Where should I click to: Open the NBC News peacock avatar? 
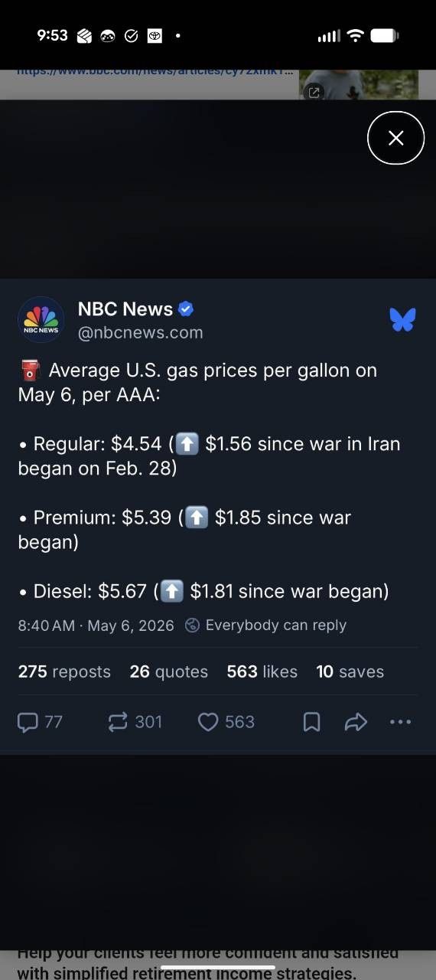(x=41, y=319)
